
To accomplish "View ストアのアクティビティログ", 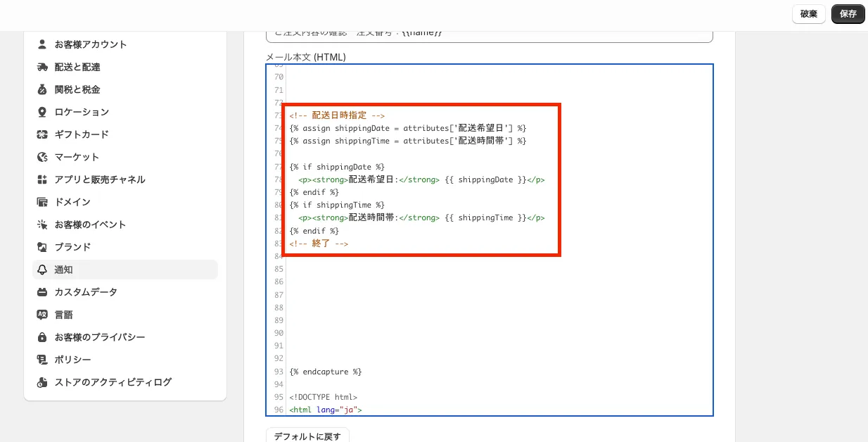I will (125, 382).
